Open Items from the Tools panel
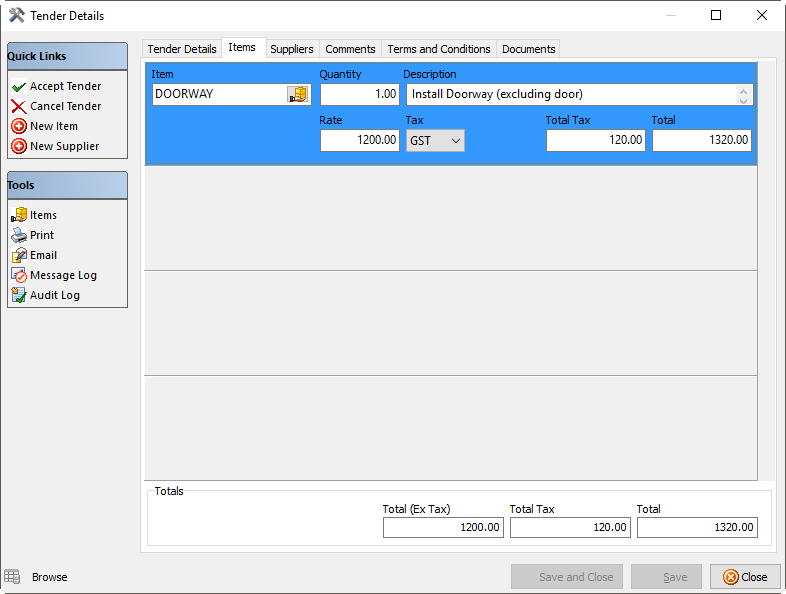 42,215
